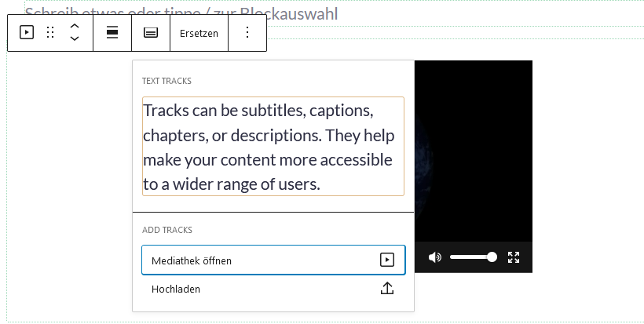The height and width of the screenshot is (324, 644).
Task: Click the ADD TRACKS section heading
Action: 167,230
